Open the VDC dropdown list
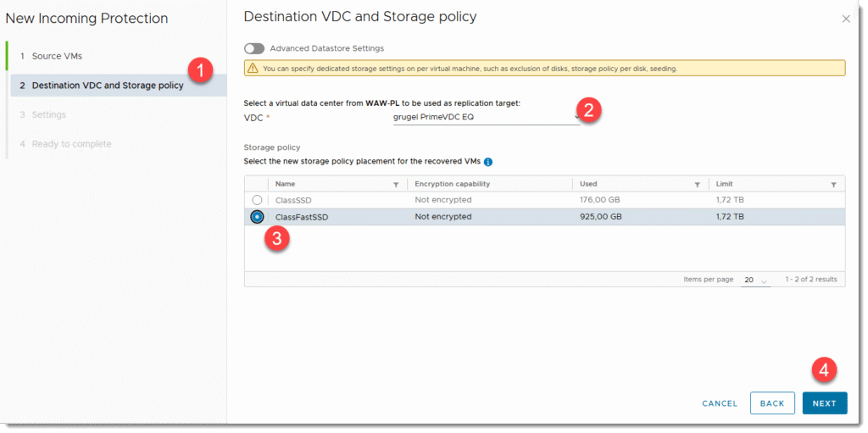868x433 pixels. point(486,117)
